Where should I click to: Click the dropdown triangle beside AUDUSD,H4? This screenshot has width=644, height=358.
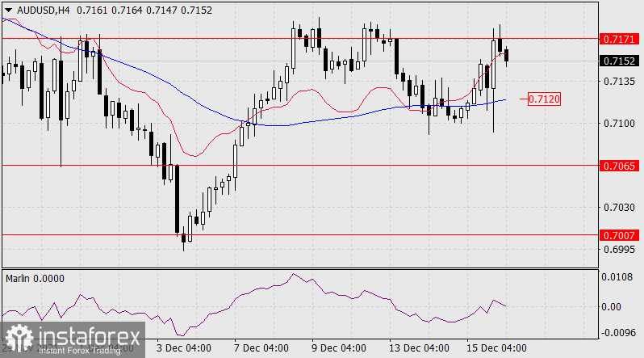7,9
